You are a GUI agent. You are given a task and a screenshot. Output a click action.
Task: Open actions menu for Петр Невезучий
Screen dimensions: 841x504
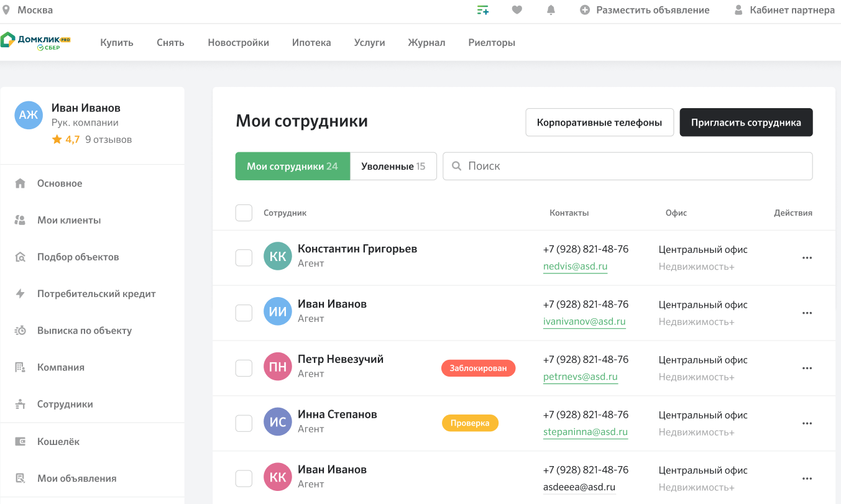807,368
